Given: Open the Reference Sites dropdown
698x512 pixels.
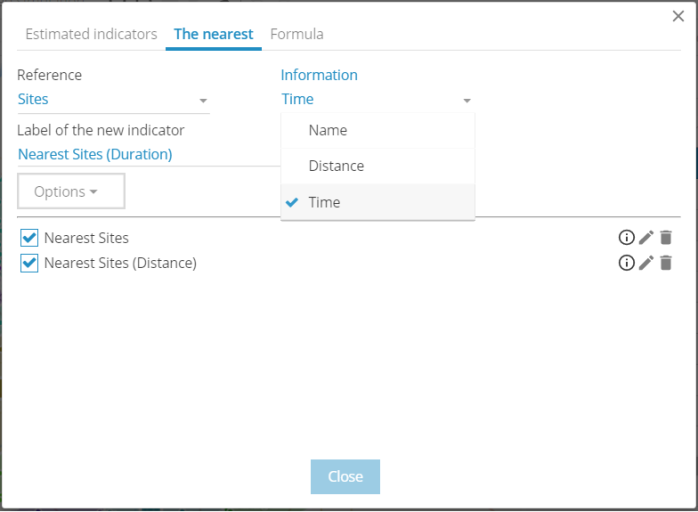Looking at the screenshot, I should point(113,99).
